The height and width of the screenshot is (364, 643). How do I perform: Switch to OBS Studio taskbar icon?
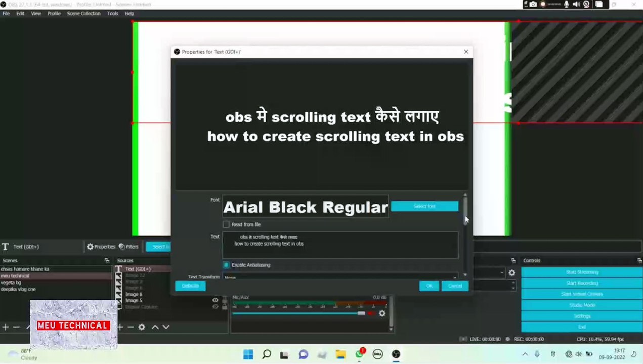click(396, 354)
